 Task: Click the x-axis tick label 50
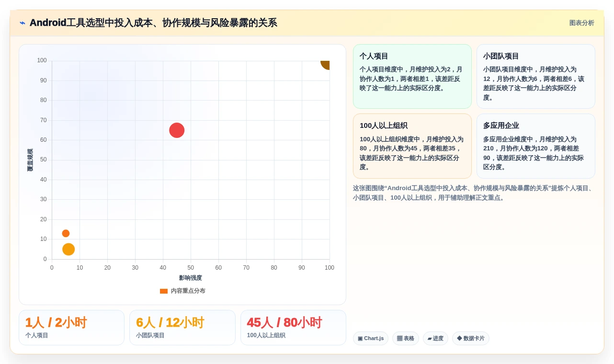click(191, 268)
